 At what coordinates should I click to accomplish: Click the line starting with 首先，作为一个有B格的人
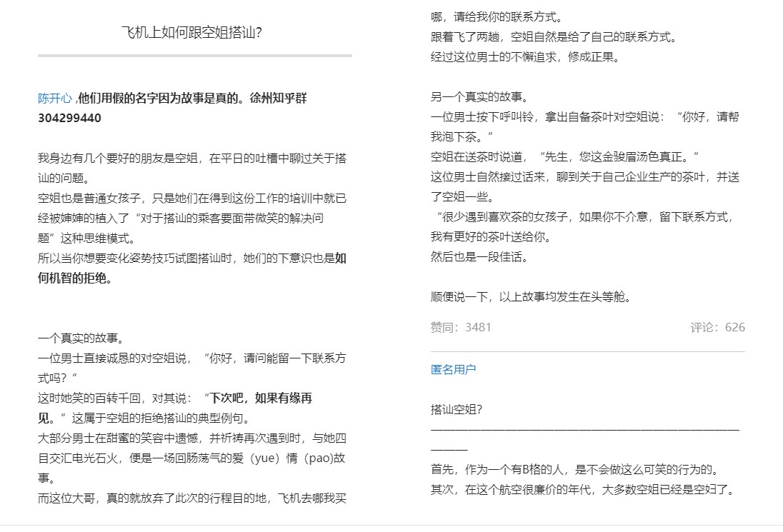click(x=574, y=469)
